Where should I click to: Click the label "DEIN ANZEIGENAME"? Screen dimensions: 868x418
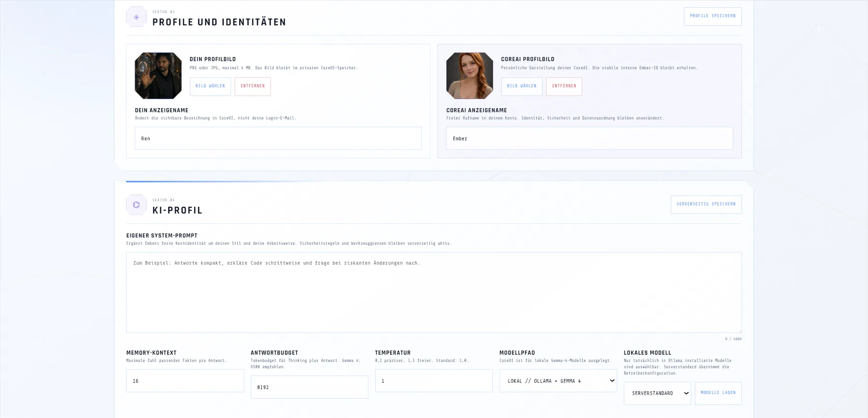(x=162, y=111)
